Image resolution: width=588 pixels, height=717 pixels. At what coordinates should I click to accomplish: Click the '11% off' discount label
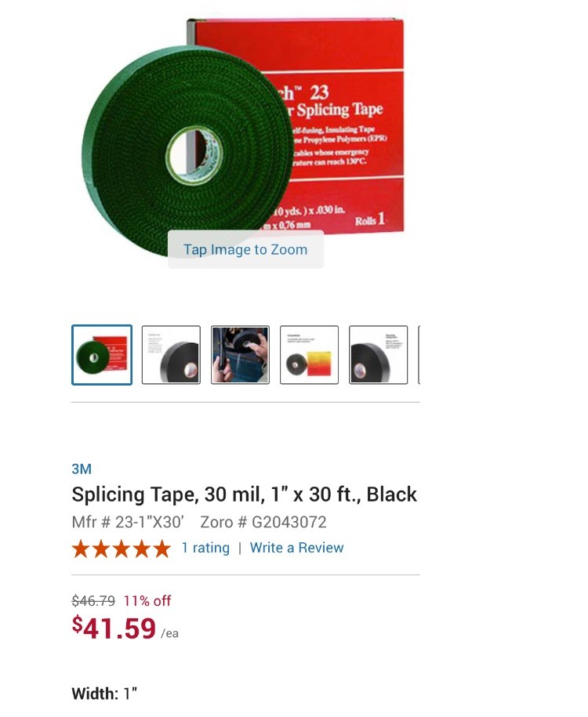(147, 600)
